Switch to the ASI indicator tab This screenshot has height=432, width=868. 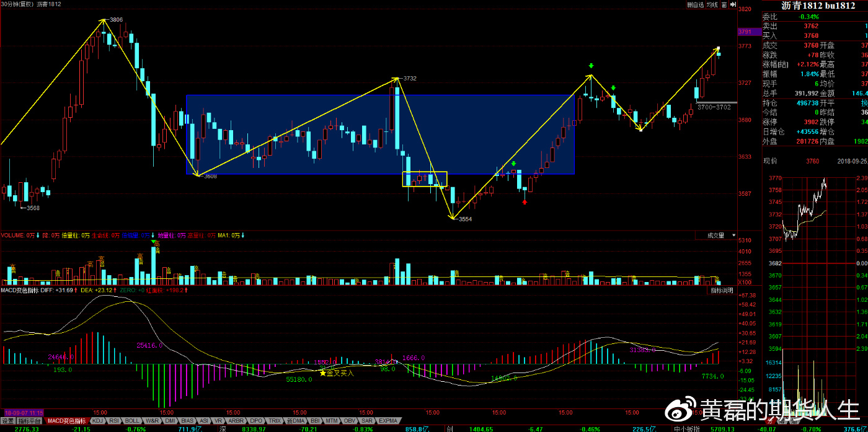(205, 420)
